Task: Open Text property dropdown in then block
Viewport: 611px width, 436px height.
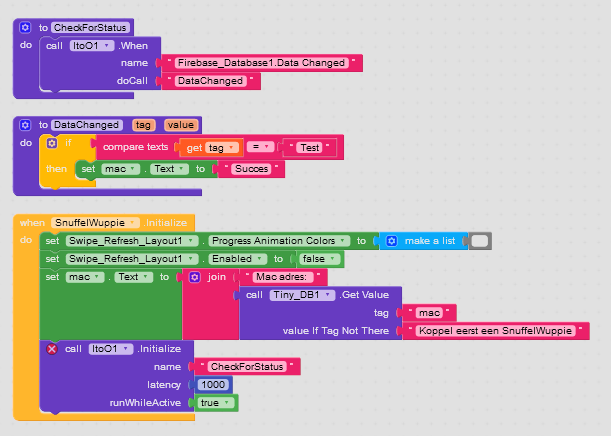Action: pos(169,169)
